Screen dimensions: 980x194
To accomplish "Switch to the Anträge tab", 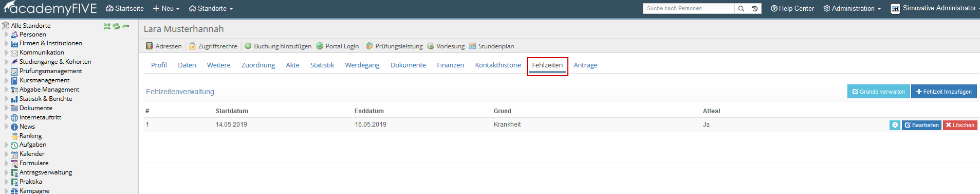I will point(585,65).
